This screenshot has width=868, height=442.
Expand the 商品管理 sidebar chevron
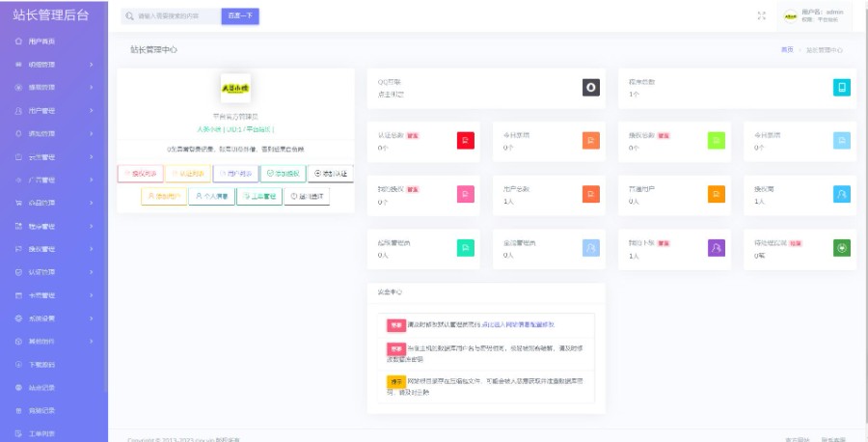click(x=92, y=203)
